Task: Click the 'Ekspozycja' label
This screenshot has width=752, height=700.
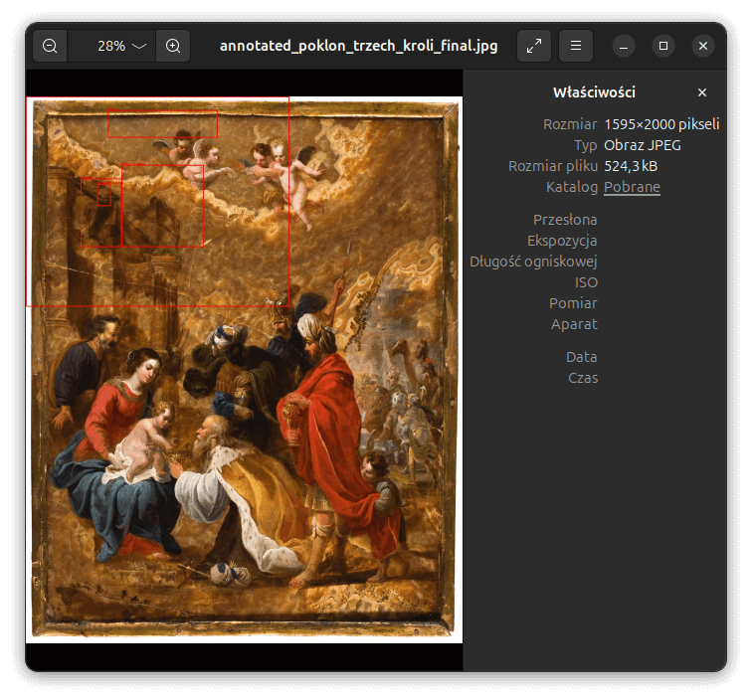Action: point(563,241)
